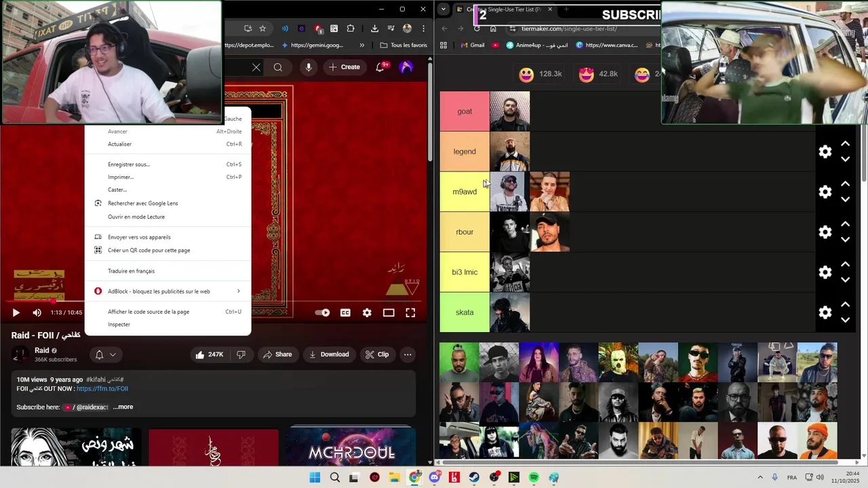Open Windows Start menu

tap(315, 478)
